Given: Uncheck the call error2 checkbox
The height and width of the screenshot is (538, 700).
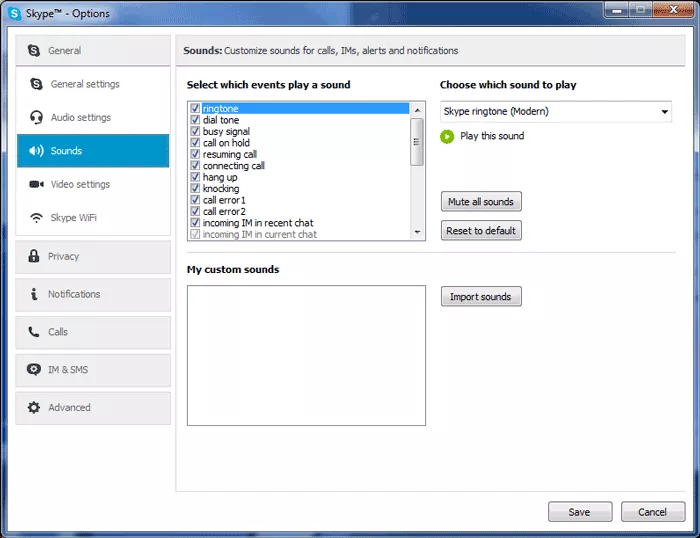Looking at the screenshot, I should (195, 211).
